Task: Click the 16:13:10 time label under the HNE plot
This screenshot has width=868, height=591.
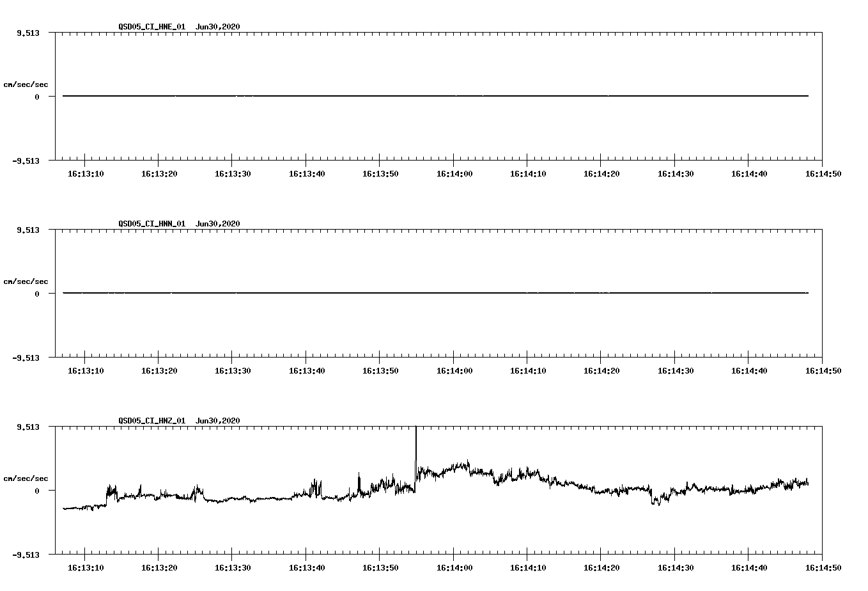Action: [x=85, y=173]
